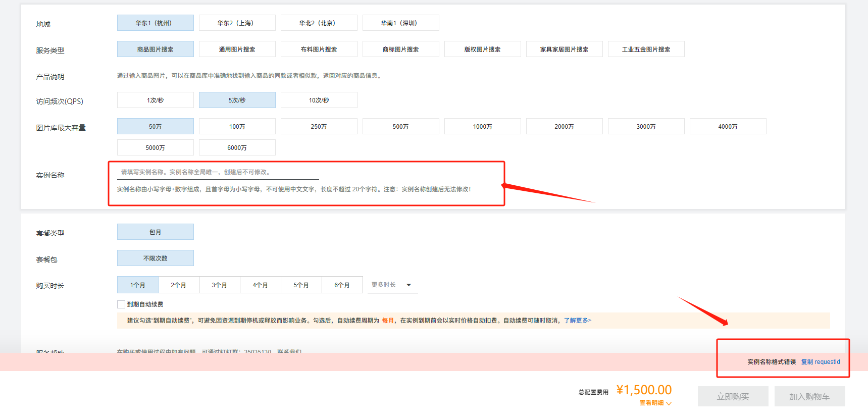
Task: Set QPS to 1次/秒
Action: 156,100
